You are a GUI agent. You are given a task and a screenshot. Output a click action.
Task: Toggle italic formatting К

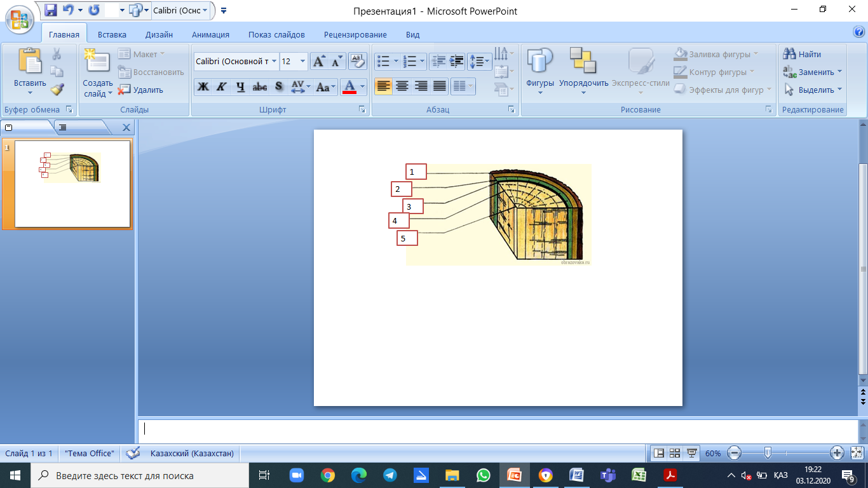click(x=221, y=86)
